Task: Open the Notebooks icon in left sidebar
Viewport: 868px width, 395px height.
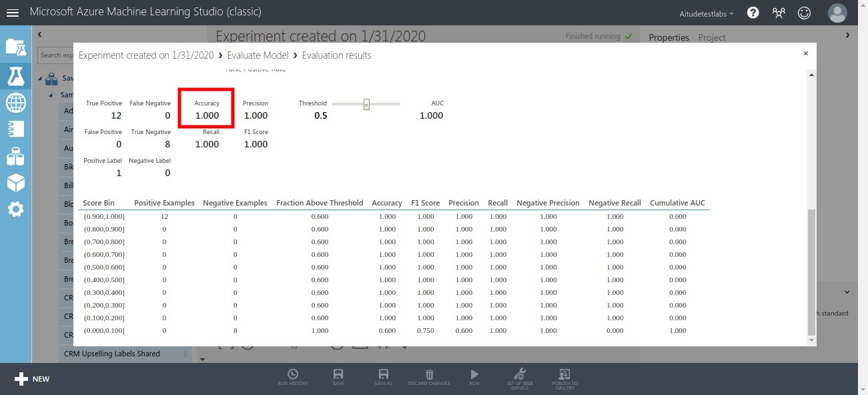Action: [15, 129]
